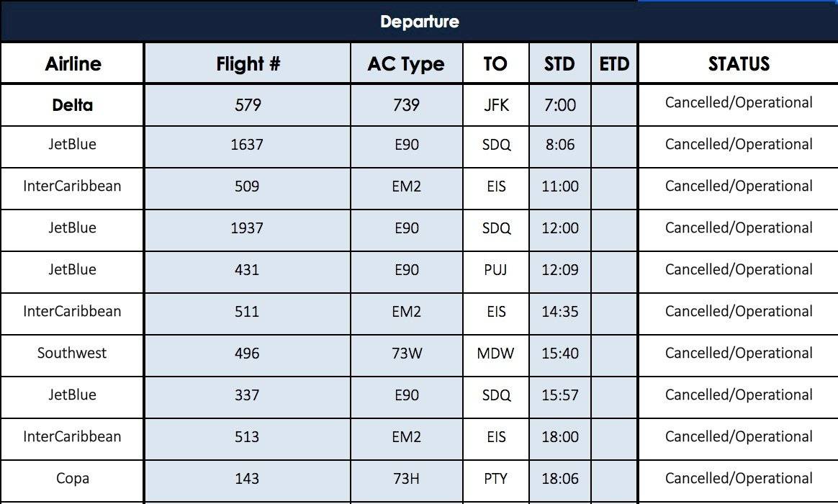Click the JFK destination cell
The width and height of the screenshot is (838, 504).
(x=495, y=104)
